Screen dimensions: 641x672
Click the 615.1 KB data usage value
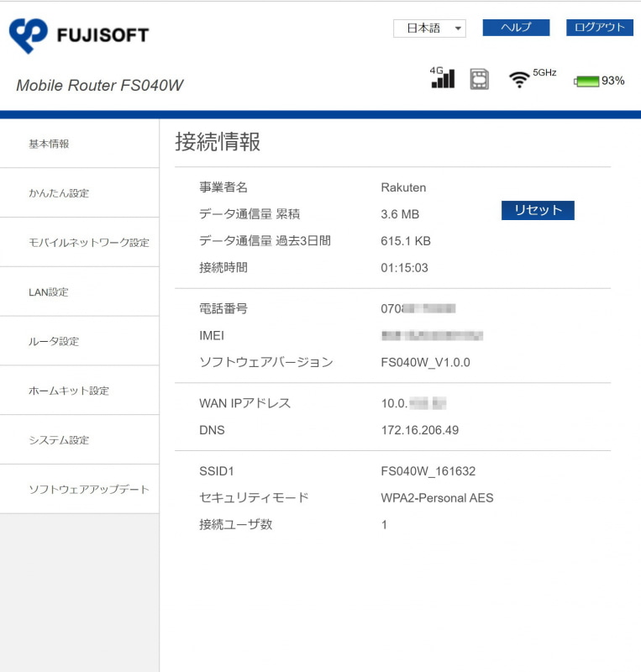[406, 241]
